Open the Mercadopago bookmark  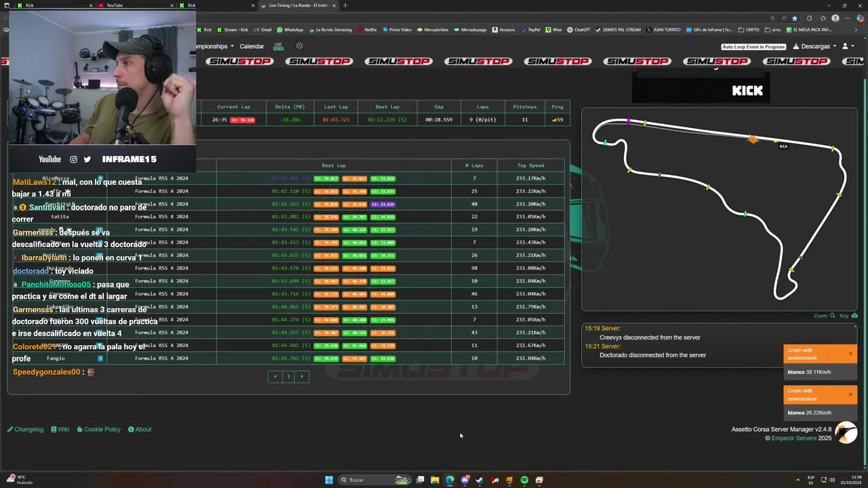point(471,30)
